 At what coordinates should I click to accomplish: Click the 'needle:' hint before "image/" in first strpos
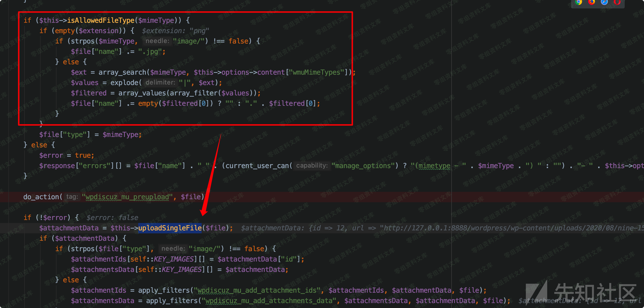coord(157,41)
